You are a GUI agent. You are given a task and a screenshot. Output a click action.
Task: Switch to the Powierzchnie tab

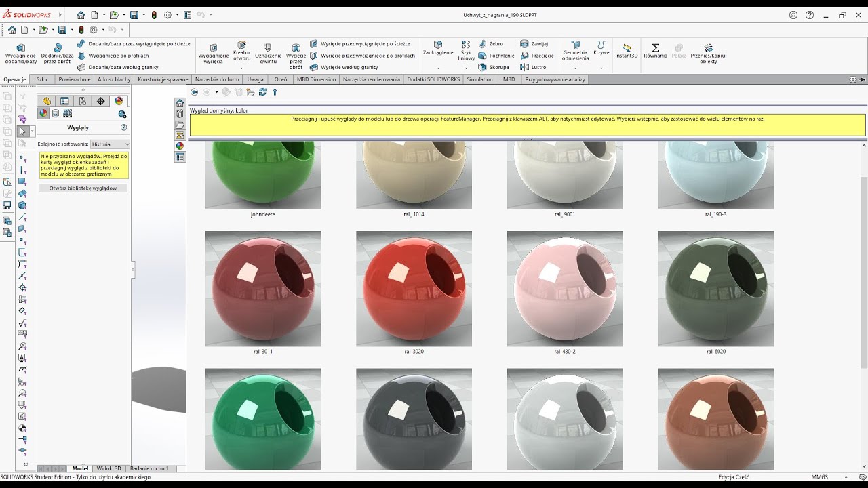click(75, 79)
